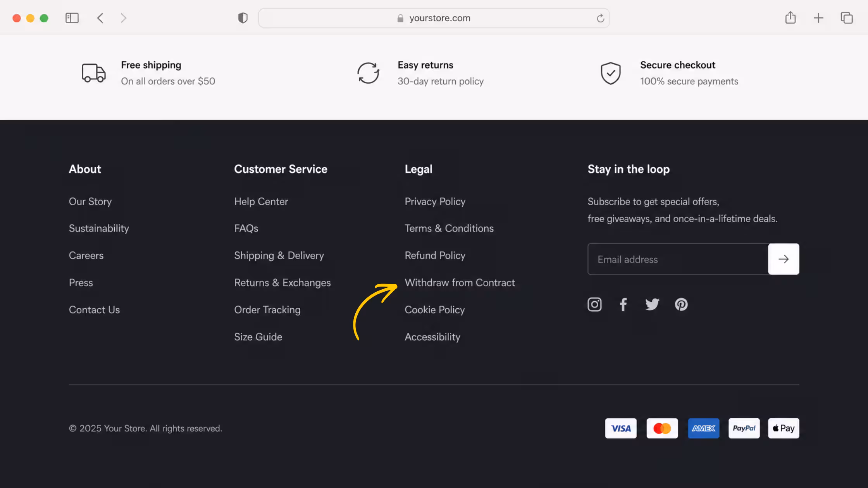The width and height of the screenshot is (868, 488).
Task: Click the PayPal payment badge
Action: click(744, 428)
